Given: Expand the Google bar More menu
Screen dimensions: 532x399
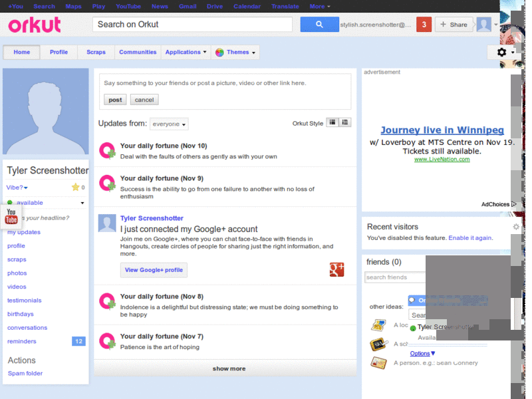Looking at the screenshot, I should pos(320,6).
